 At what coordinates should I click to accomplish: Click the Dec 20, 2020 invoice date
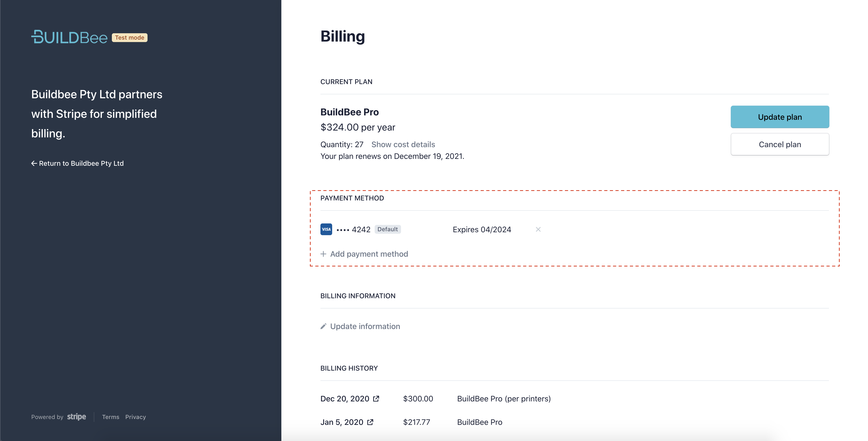[x=345, y=399]
